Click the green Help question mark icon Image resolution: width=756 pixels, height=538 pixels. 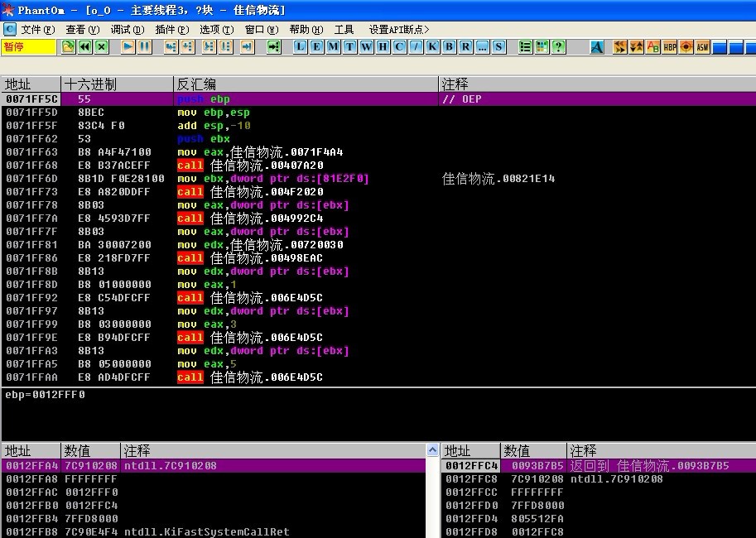click(x=558, y=46)
